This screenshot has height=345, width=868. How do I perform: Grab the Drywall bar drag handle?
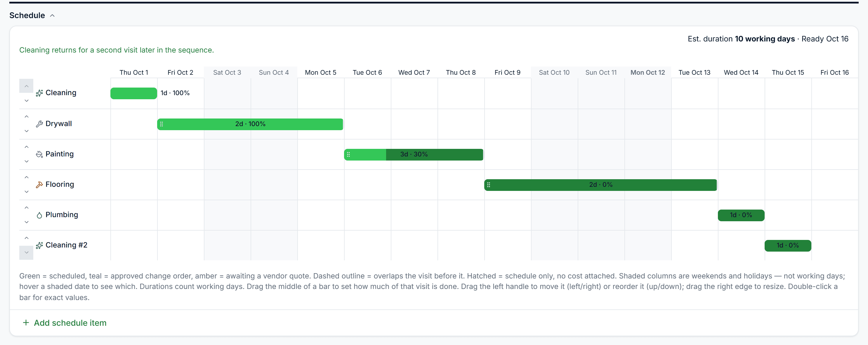[162, 124]
